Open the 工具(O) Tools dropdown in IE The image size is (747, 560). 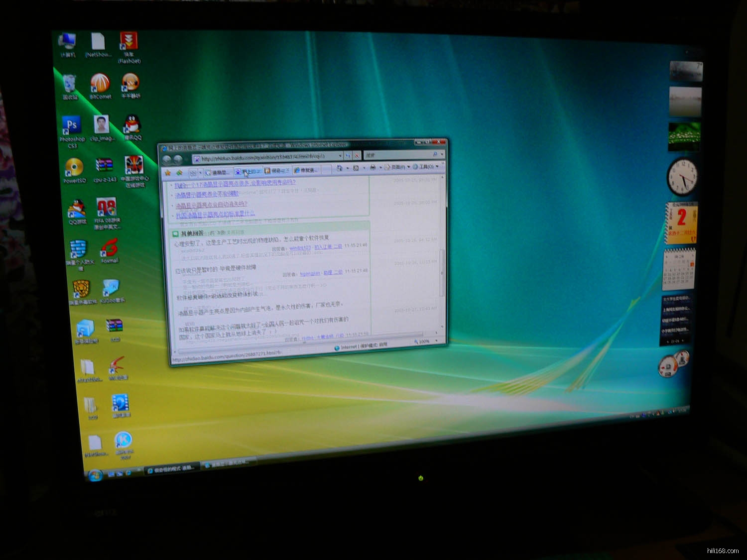[425, 167]
